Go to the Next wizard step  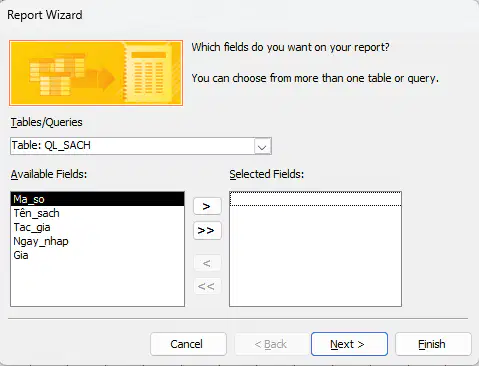click(x=349, y=344)
